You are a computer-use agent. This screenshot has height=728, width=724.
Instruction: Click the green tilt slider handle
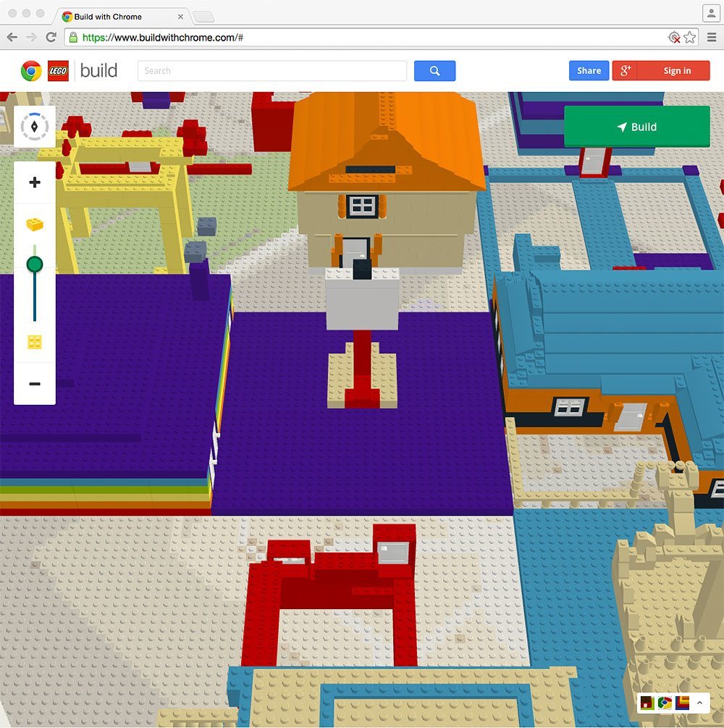coord(35,264)
